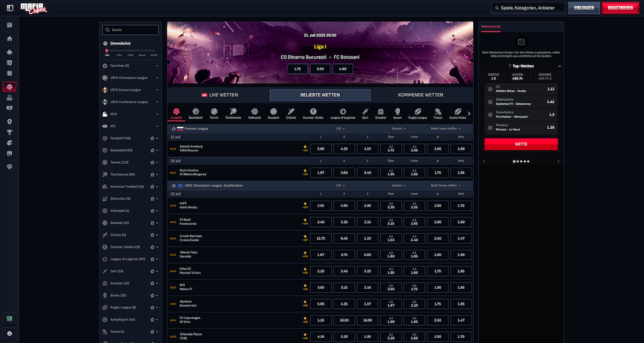Click the red Wette button
Image resolution: width=644 pixels, height=343 pixels.
pos(521,144)
